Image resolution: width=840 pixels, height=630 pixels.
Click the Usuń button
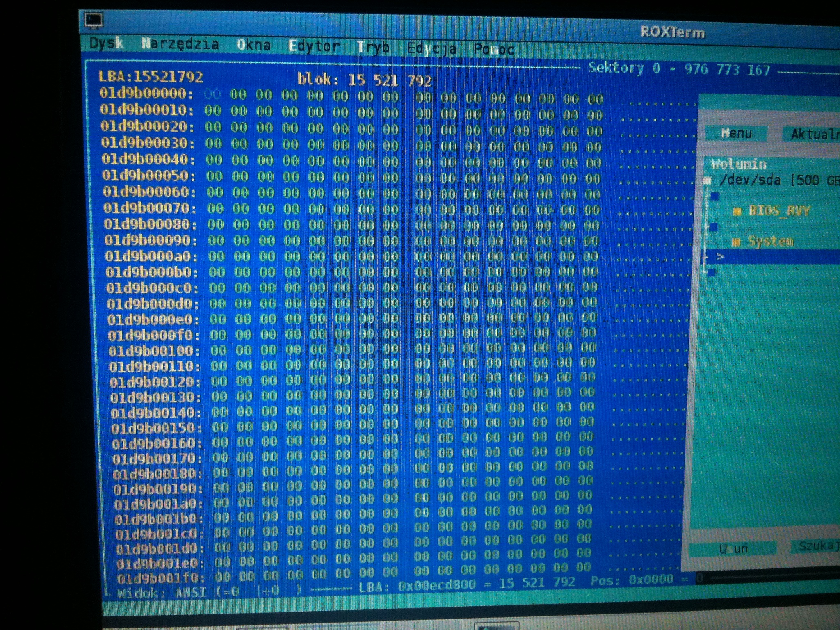click(733, 548)
